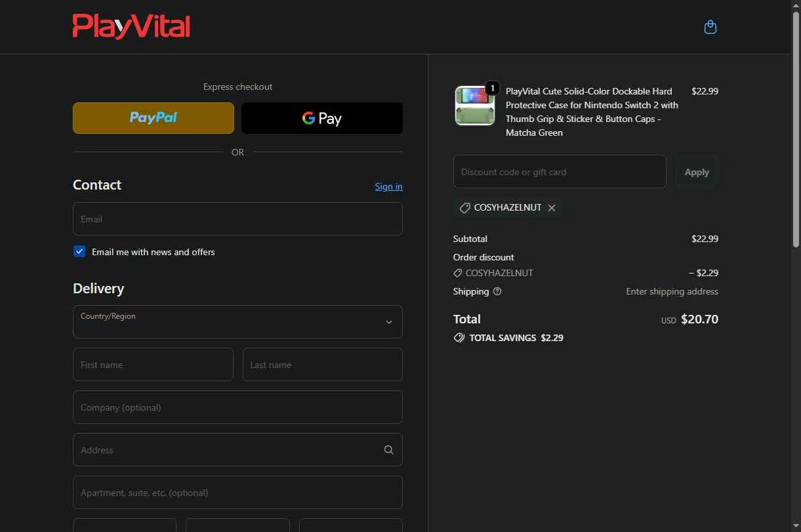Click the Order discount label
Viewport: 801px width, 532px height.
(x=483, y=257)
